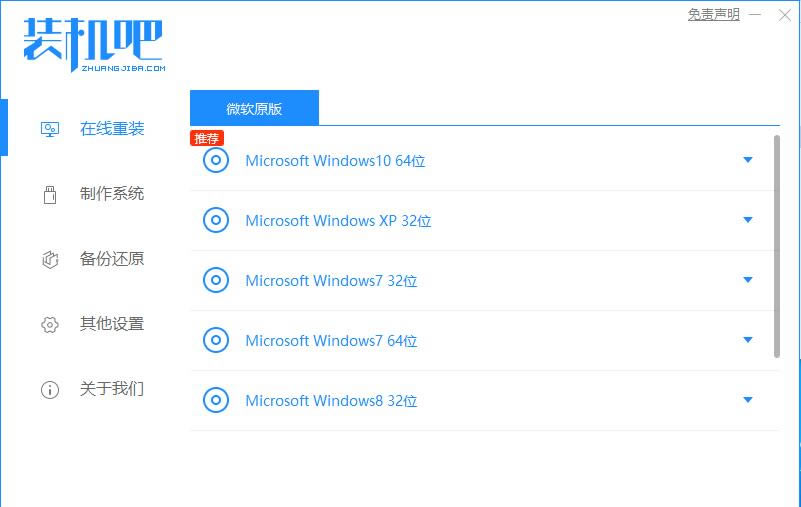
Task: Click the 在线重装 monitor icon
Action: click(x=50, y=129)
